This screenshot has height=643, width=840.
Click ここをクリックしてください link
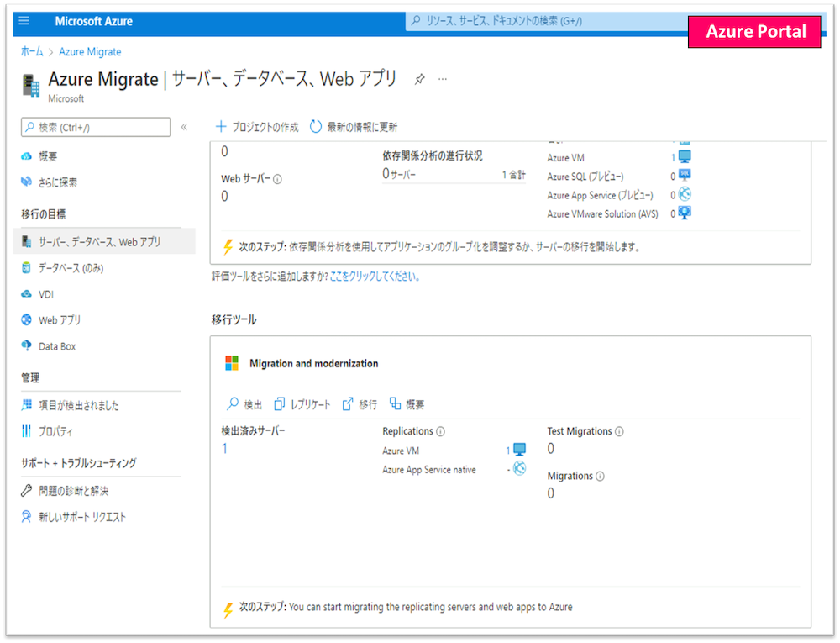point(375,277)
